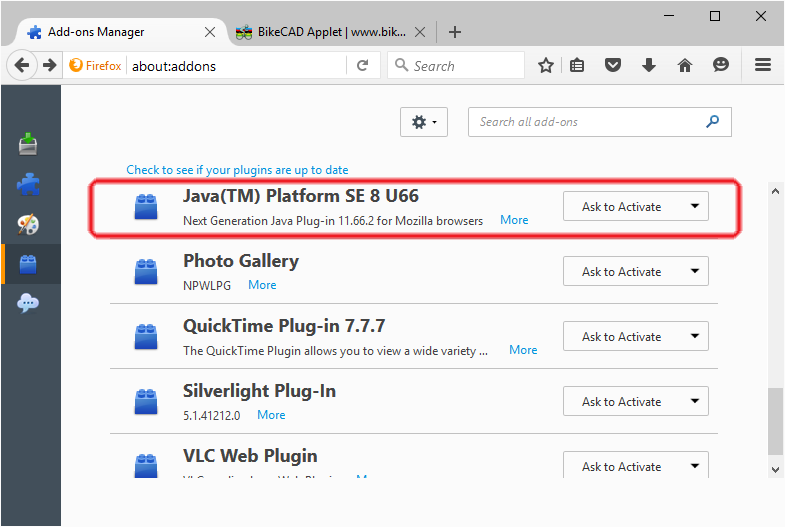Open a new tab with plus button
This screenshot has width=785, height=527.
455,32
